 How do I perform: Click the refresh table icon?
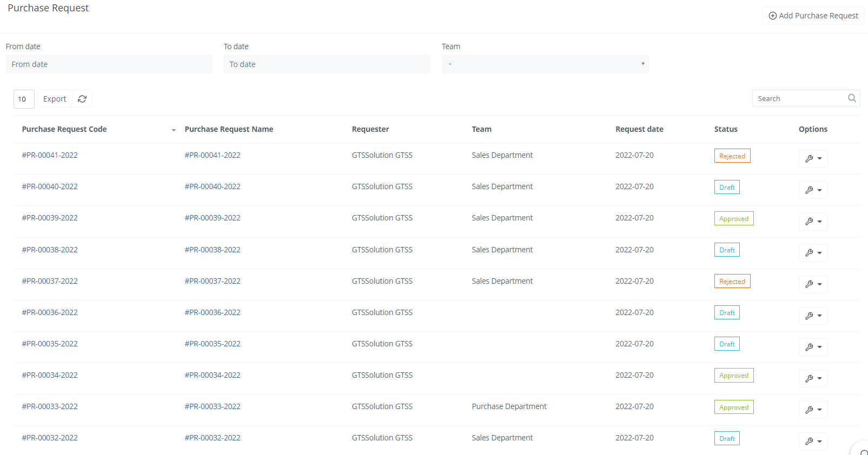82,99
